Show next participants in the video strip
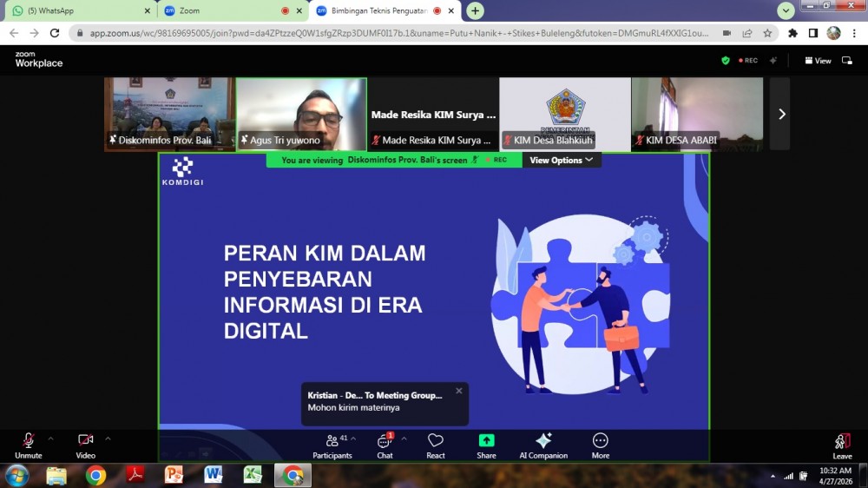 (780, 114)
